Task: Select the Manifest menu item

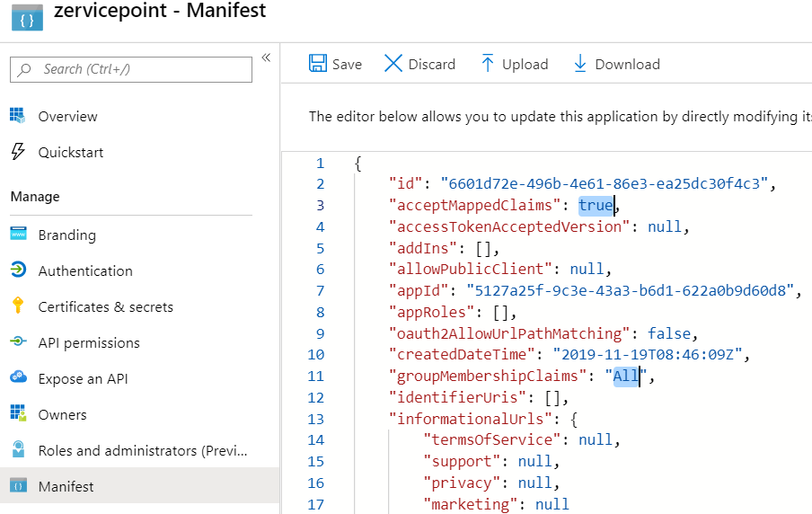Action: [66, 486]
